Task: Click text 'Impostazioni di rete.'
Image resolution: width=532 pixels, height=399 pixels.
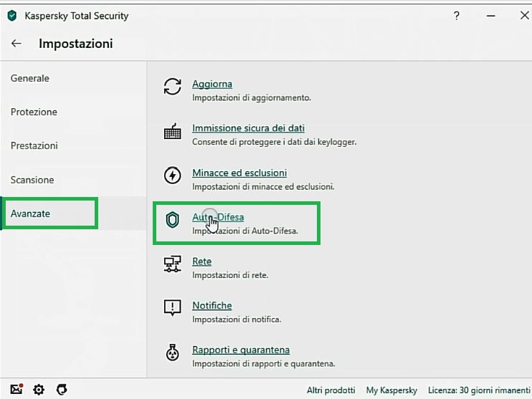Action: 230,275
